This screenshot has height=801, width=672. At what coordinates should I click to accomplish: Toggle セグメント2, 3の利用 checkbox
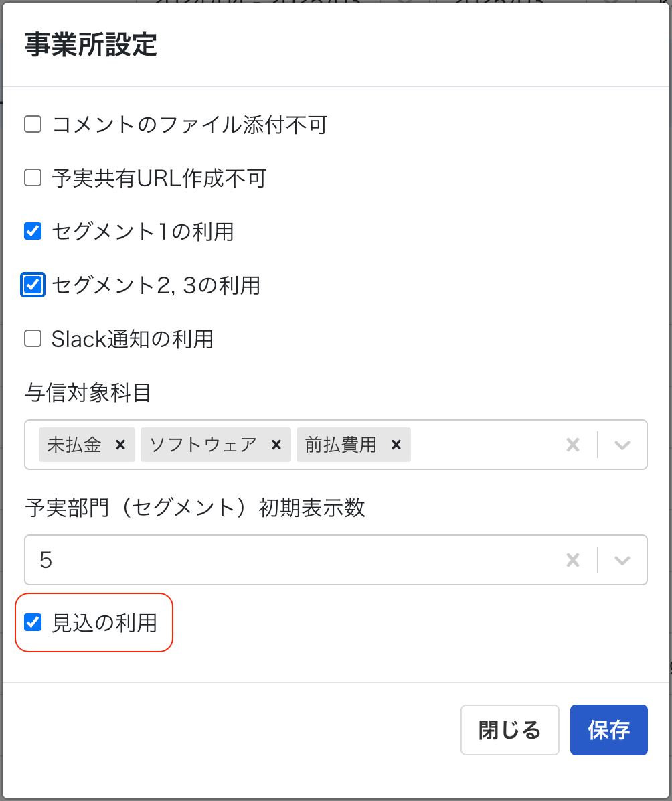[x=33, y=285]
